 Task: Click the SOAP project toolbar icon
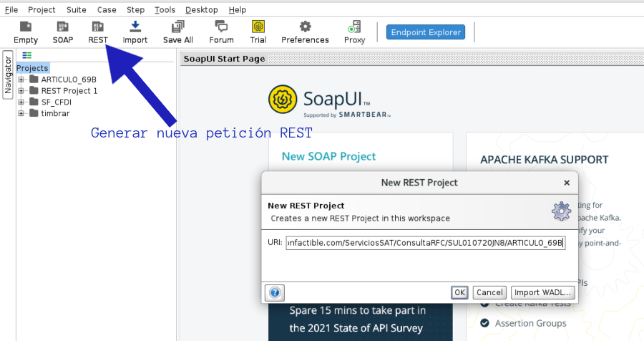(x=63, y=32)
